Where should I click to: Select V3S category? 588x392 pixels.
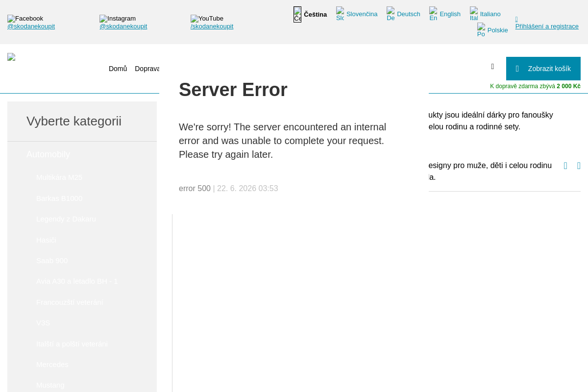pos(43,323)
